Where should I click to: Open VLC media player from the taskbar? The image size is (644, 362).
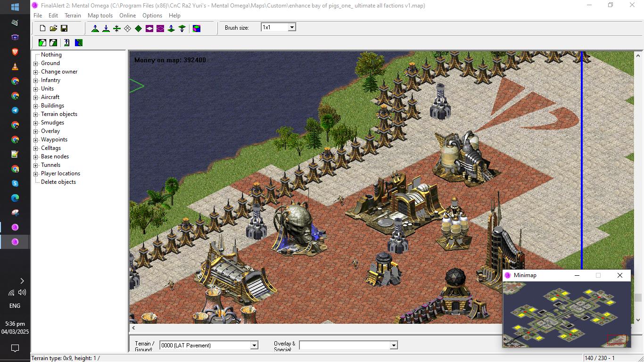(15, 66)
